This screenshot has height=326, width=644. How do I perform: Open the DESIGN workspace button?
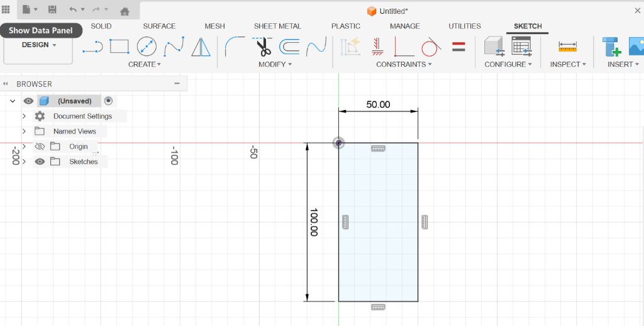(38, 45)
